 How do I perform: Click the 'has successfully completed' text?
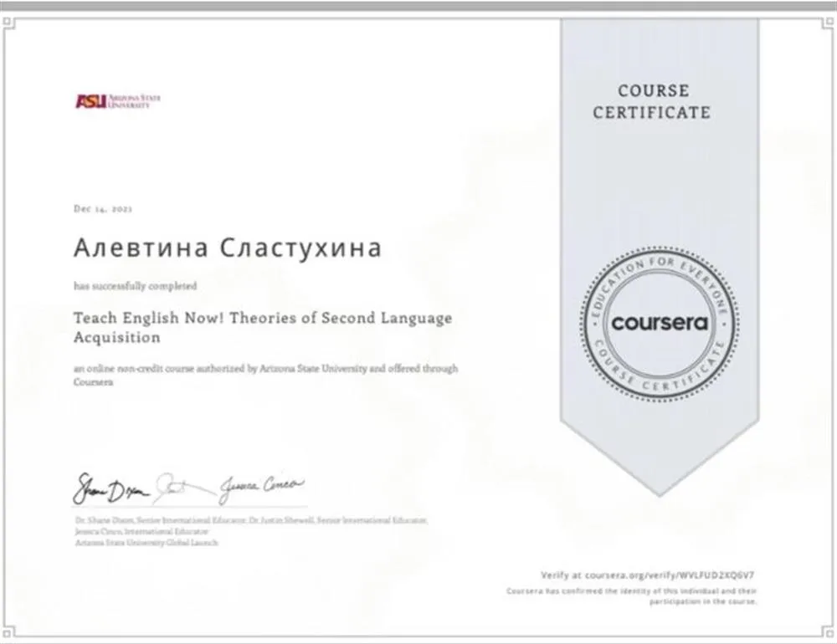pyautogui.click(x=135, y=286)
